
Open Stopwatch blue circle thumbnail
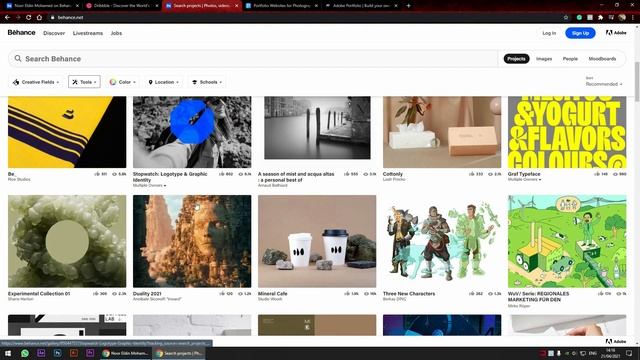point(192,132)
